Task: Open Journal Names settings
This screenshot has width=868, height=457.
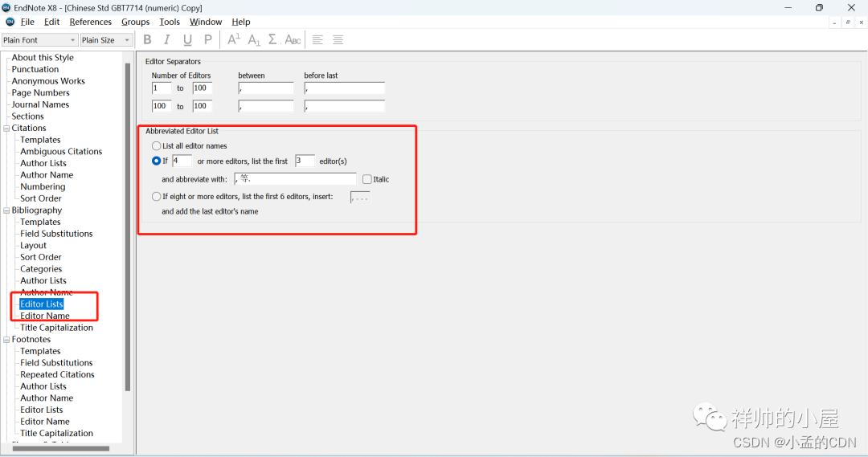Action: (x=40, y=104)
